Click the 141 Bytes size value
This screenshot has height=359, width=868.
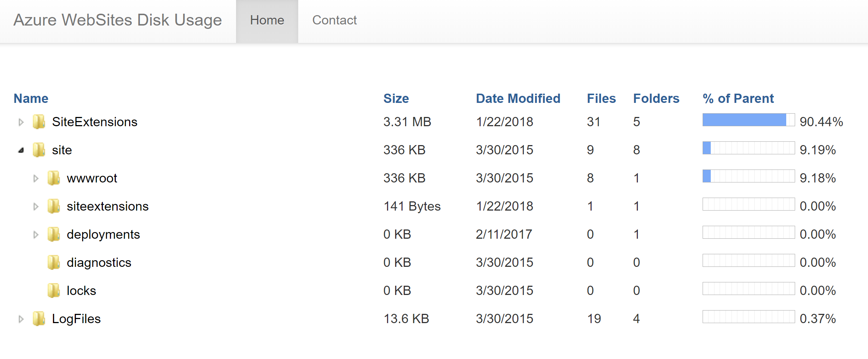tap(412, 206)
